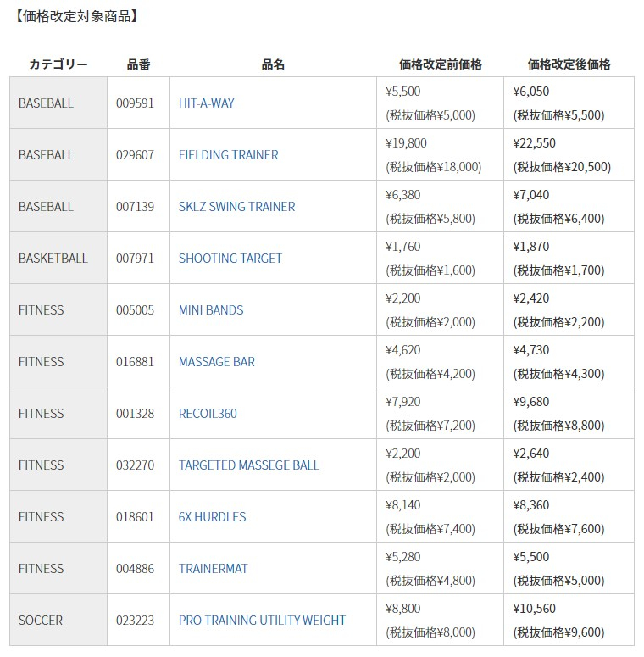644x657 pixels.
Task: Click the 【価格改定対象商品】 heading
Action: (x=76, y=16)
